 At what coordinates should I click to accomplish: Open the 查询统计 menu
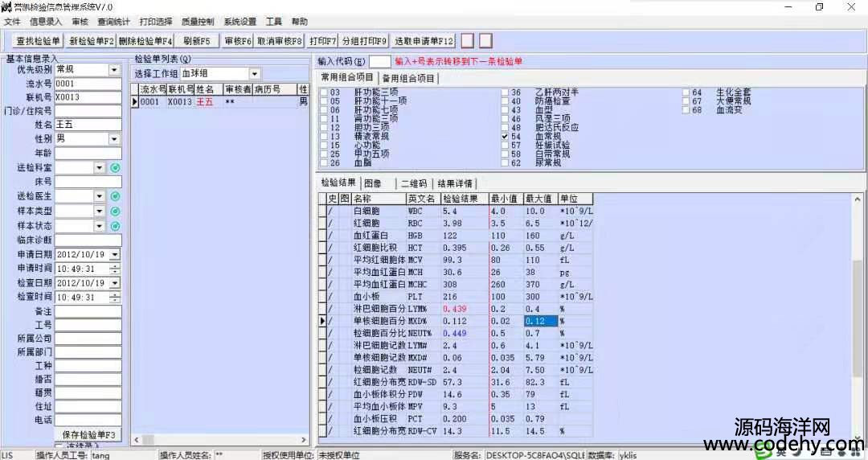click(113, 22)
